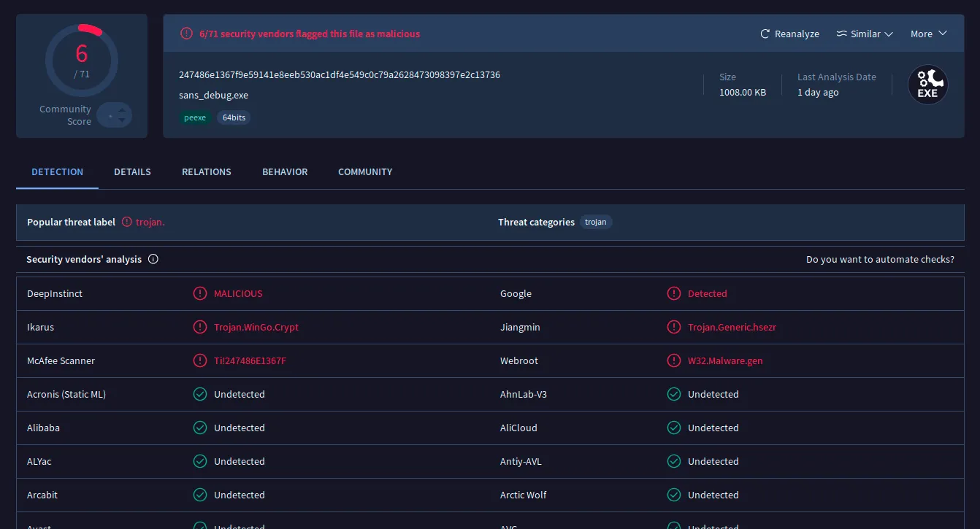Downvote the community score
Image resolution: width=980 pixels, height=529 pixels.
122,120
